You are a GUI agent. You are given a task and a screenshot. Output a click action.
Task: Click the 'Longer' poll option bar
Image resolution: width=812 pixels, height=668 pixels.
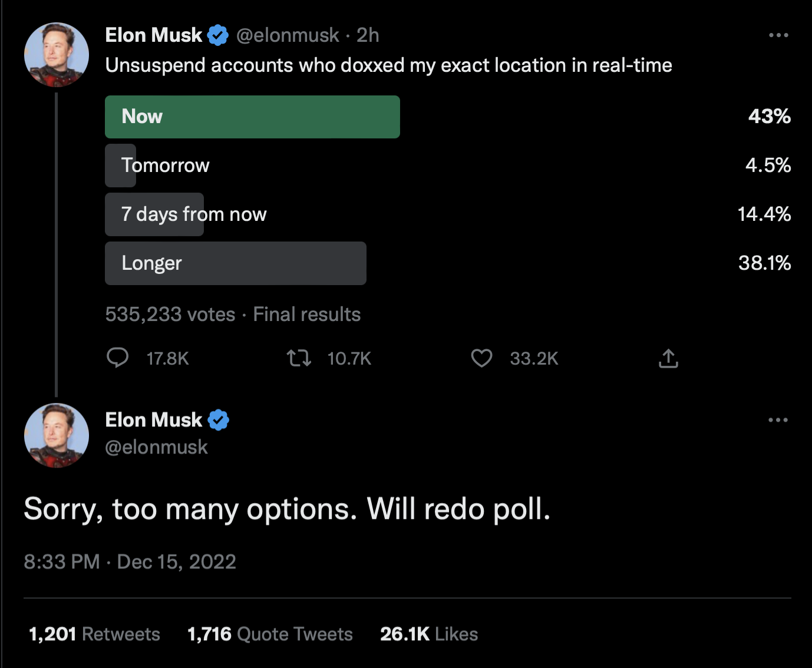pyautogui.click(x=235, y=263)
